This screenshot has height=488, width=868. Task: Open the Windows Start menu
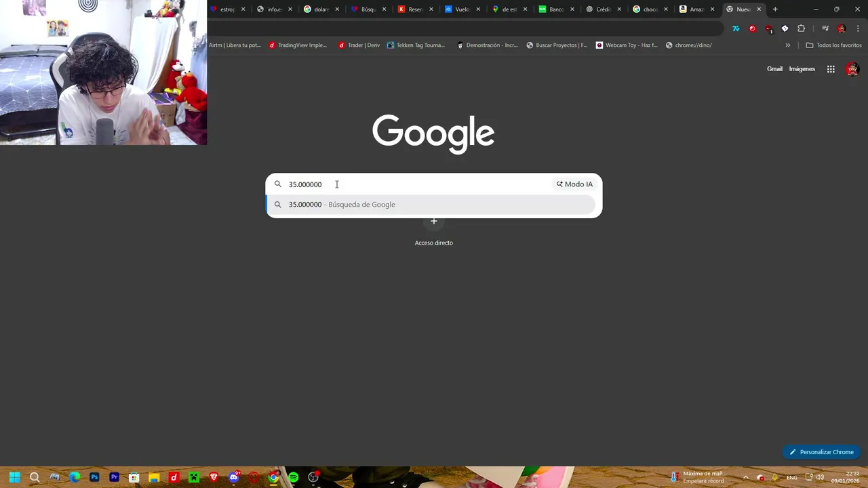(x=14, y=477)
